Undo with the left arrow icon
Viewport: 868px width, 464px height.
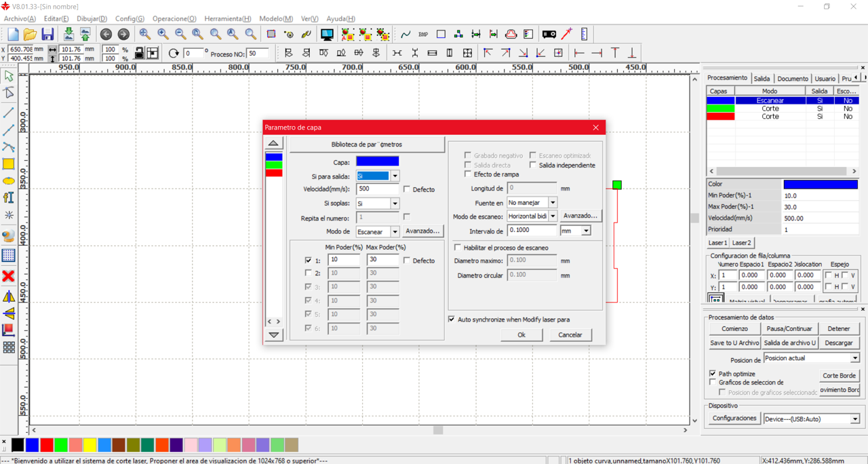coord(106,34)
